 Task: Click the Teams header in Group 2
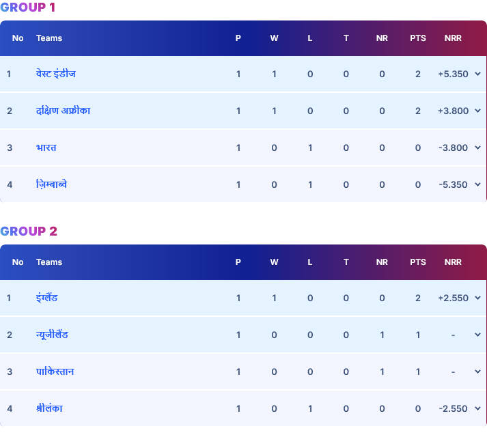point(49,262)
